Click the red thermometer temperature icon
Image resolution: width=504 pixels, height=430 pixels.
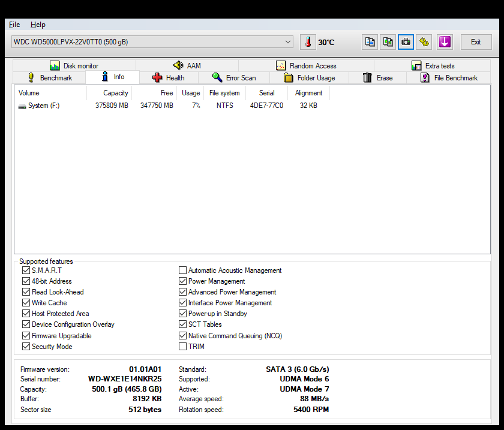point(308,42)
